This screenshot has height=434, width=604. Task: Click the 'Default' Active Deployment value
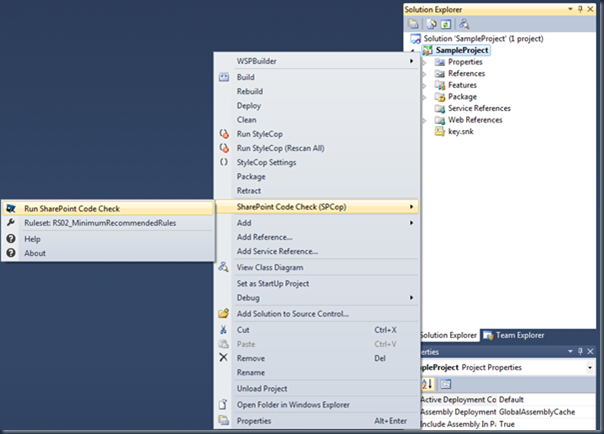coord(511,399)
